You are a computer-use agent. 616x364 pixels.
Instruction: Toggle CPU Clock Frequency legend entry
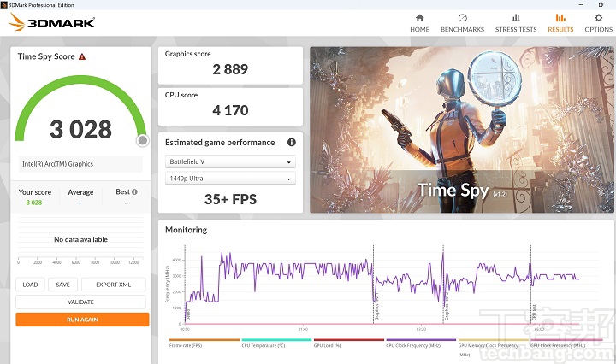pos(421,343)
